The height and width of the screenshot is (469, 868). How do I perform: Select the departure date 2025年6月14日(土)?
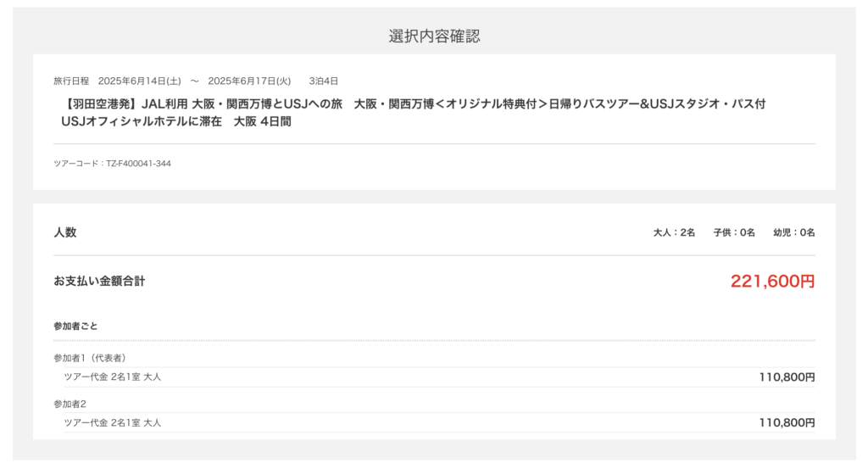pos(139,81)
